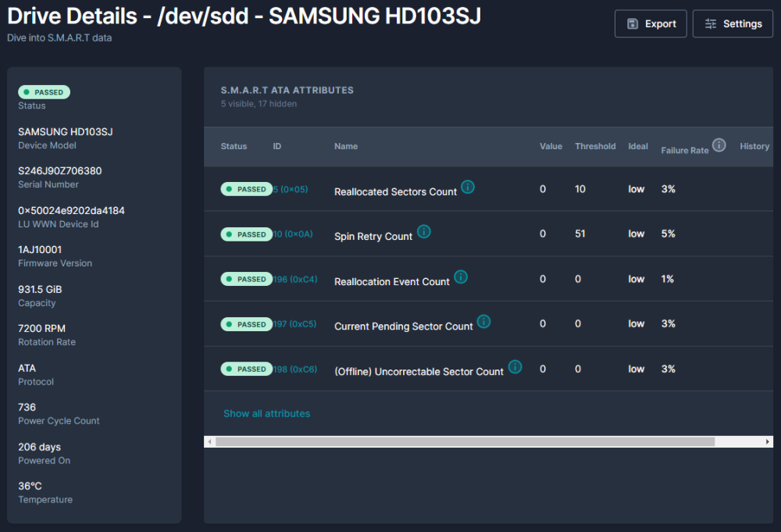Open the Settings button
Viewport: 781px width, 532px height.
point(733,24)
